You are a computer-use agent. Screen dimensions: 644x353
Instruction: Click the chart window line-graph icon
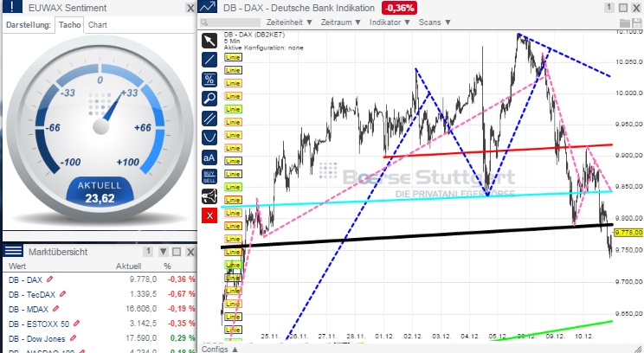(208, 7)
